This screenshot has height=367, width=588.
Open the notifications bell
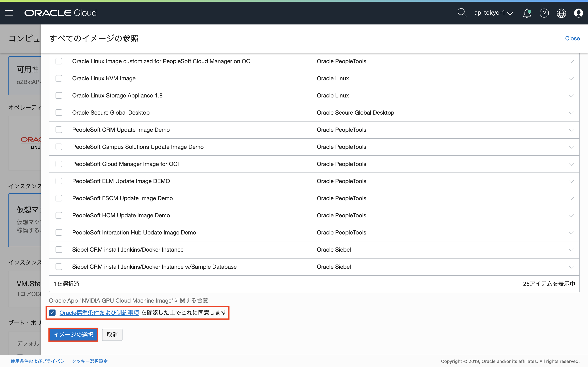(527, 13)
